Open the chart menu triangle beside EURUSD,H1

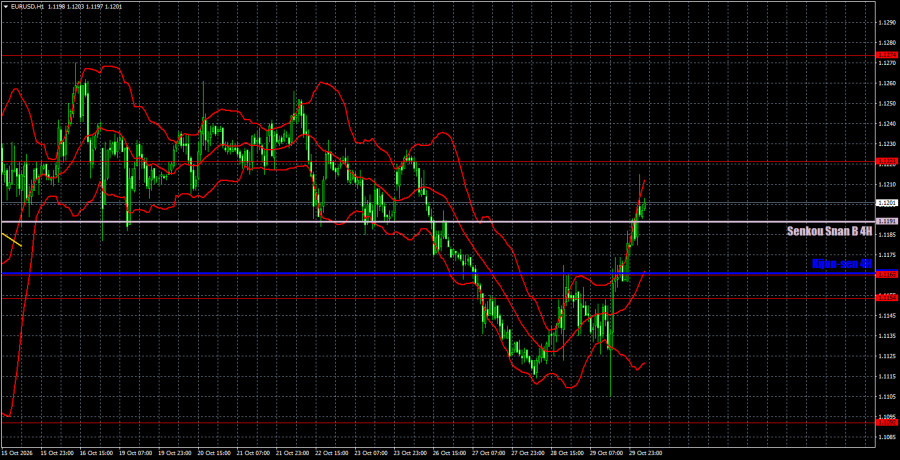pos(6,6)
